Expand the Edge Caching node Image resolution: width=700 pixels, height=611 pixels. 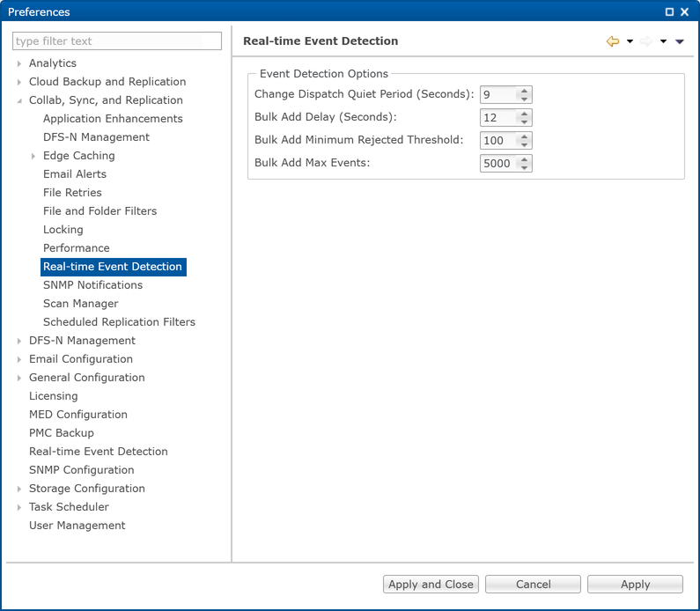(33, 156)
